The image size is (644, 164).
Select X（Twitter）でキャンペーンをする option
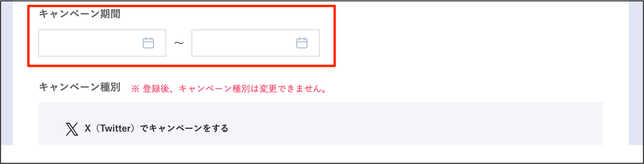pyautogui.click(x=147, y=129)
